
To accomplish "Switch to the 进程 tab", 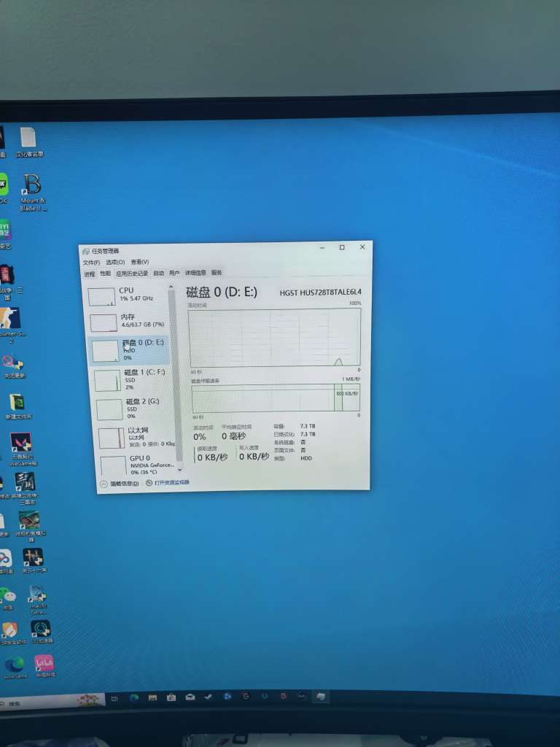I will (90, 274).
